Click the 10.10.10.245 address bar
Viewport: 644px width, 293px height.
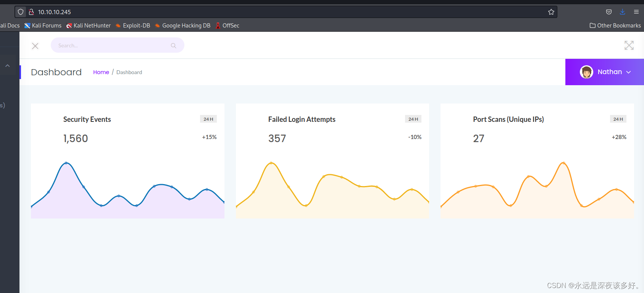[286, 12]
